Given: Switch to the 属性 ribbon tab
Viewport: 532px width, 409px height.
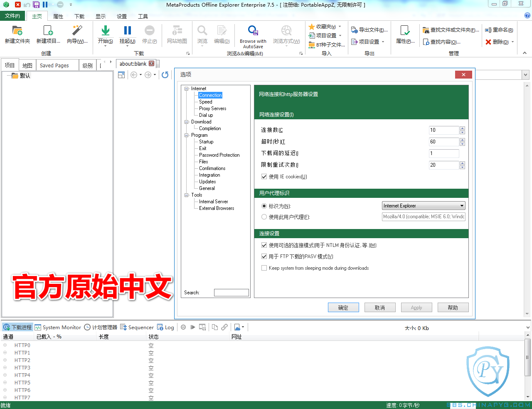Looking at the screenshot, I should (58, 17).
